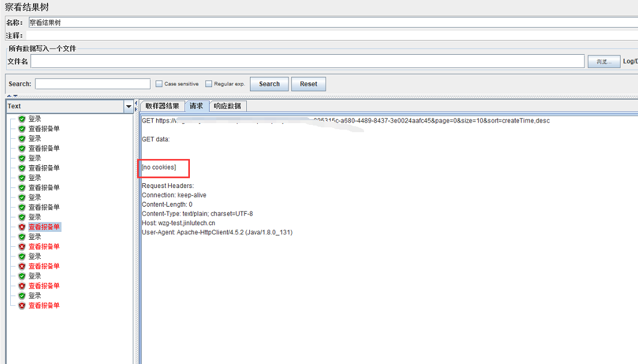Click the red error icon of the last 查看报备单 row
The height and width of the screenshot is (364, 638).
[22, 305]
